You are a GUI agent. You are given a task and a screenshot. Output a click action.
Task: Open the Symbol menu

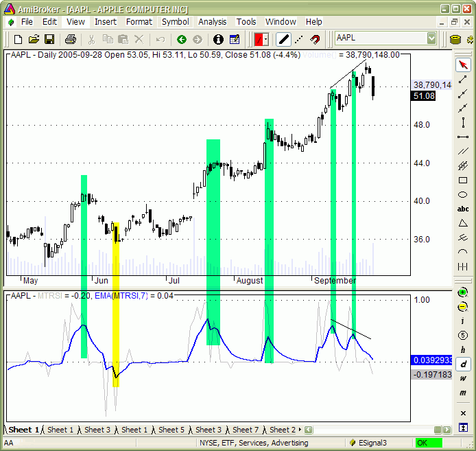[x=175, y=22]
